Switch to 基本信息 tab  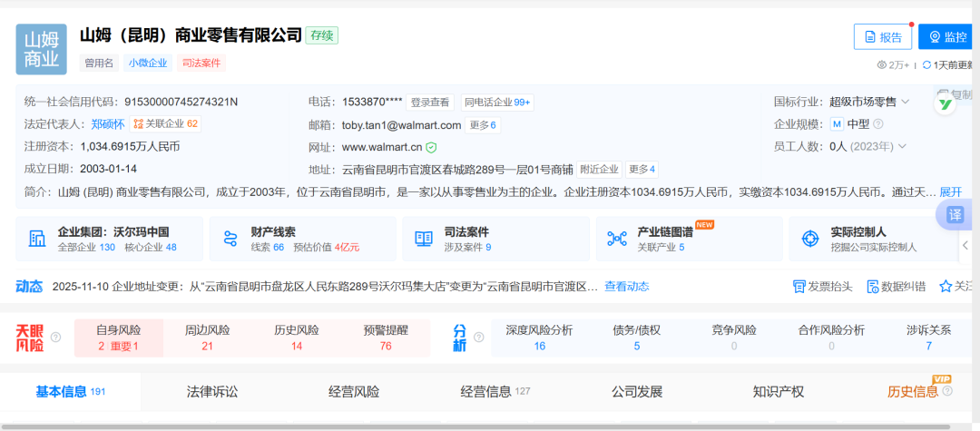coord(70,392)
